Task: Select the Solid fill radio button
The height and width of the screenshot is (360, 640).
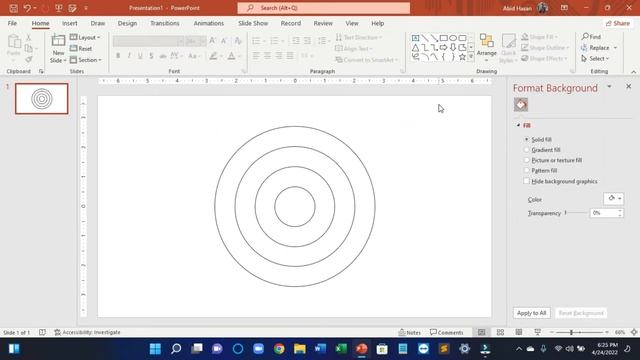Action: [527, 140]
